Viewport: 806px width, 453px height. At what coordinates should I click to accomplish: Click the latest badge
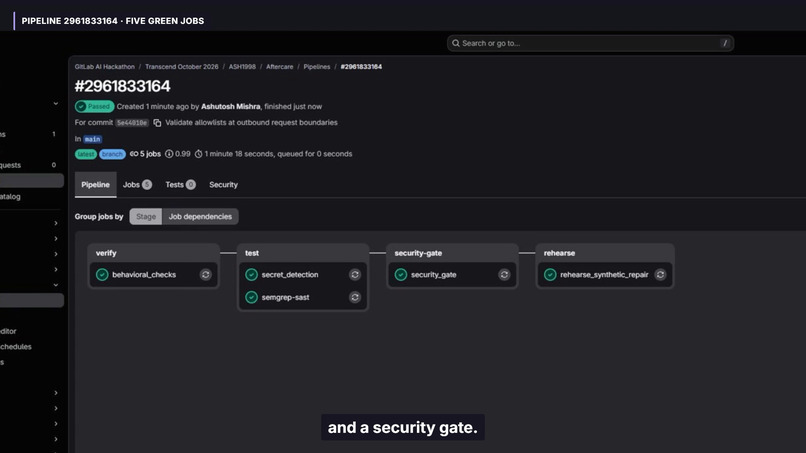tap(86, 154)
